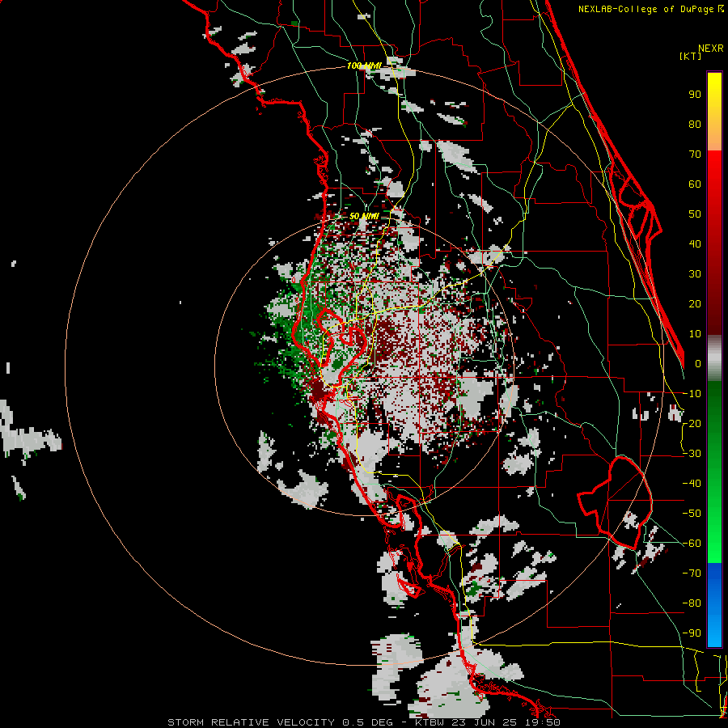The width and height of the screenshot is (728, 728).
Task: Click the -10 value on velocity scale
Action: (x=692, y=394)
